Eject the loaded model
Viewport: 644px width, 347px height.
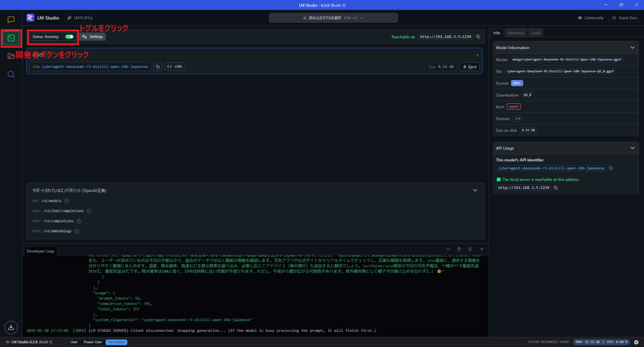[469, 66]
